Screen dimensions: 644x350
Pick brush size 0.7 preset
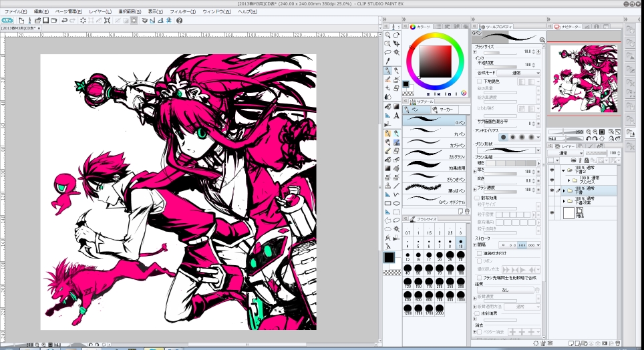click(408, 230)
